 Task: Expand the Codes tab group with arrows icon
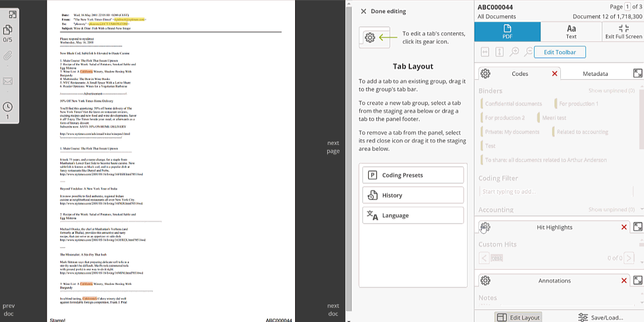click(638, 73)
